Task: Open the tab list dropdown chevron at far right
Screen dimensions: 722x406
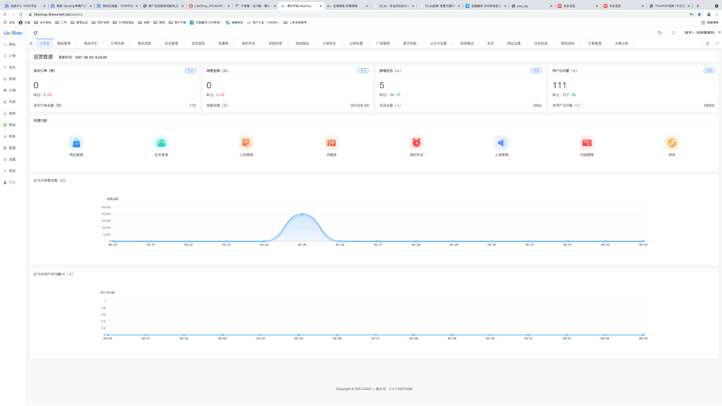Action: (716, 44)
